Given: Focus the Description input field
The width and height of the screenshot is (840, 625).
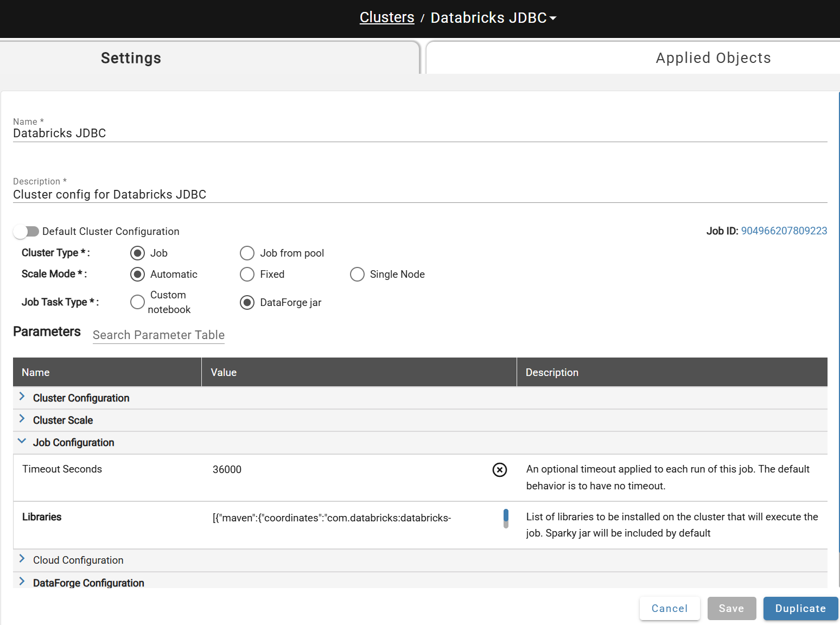Looking at the screenshot, I should point(420,195).
